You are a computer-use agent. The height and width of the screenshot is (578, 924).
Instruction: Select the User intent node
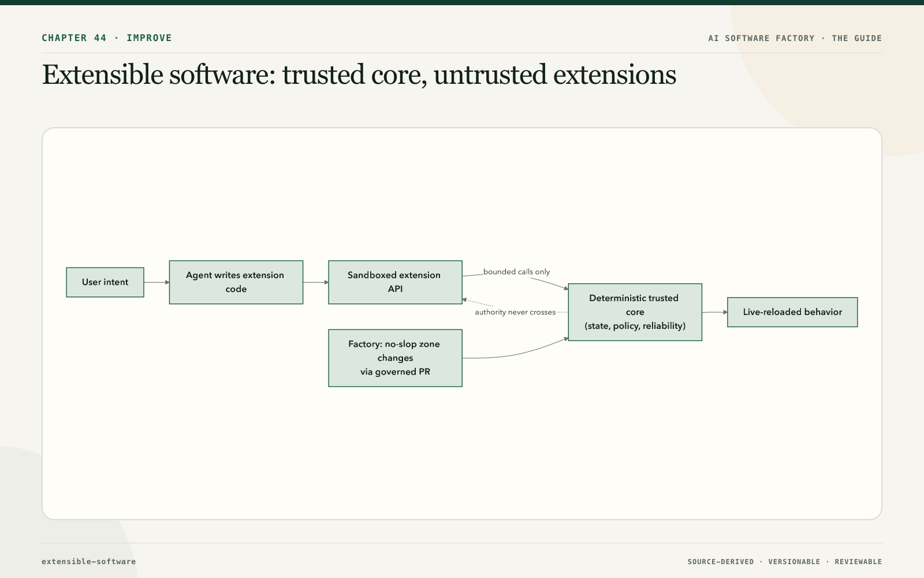coord(105,282)
